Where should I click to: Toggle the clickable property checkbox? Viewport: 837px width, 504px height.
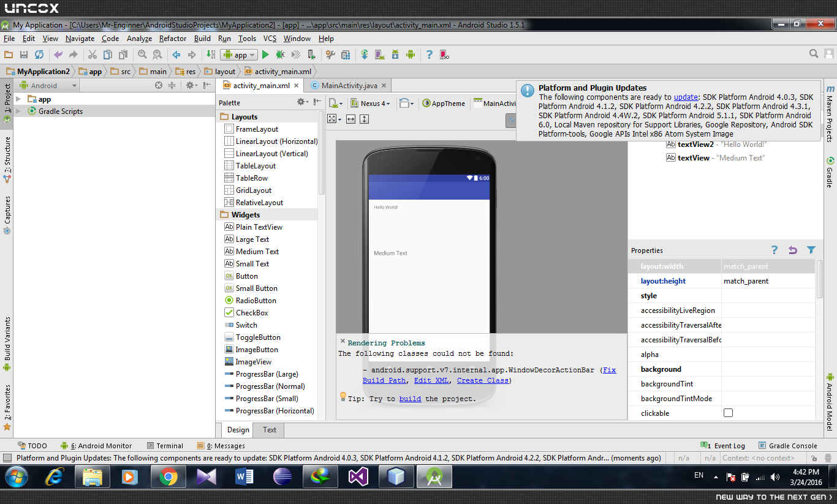click(x=728, y=413)
